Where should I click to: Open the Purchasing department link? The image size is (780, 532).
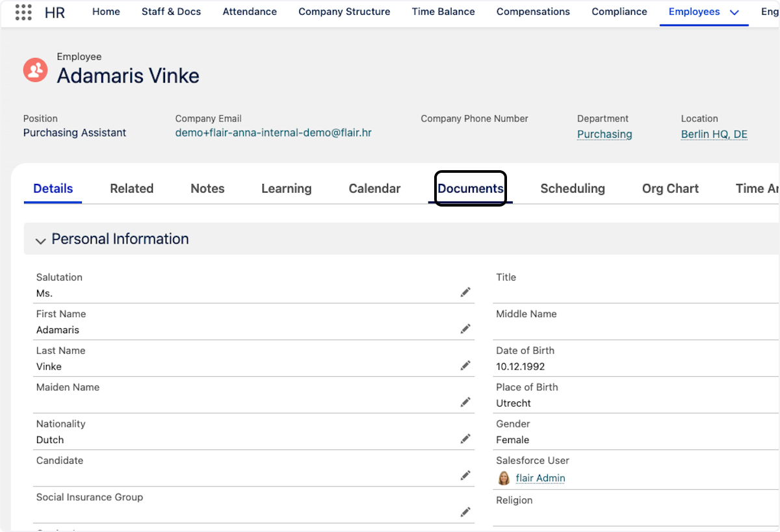click(604, 134)
